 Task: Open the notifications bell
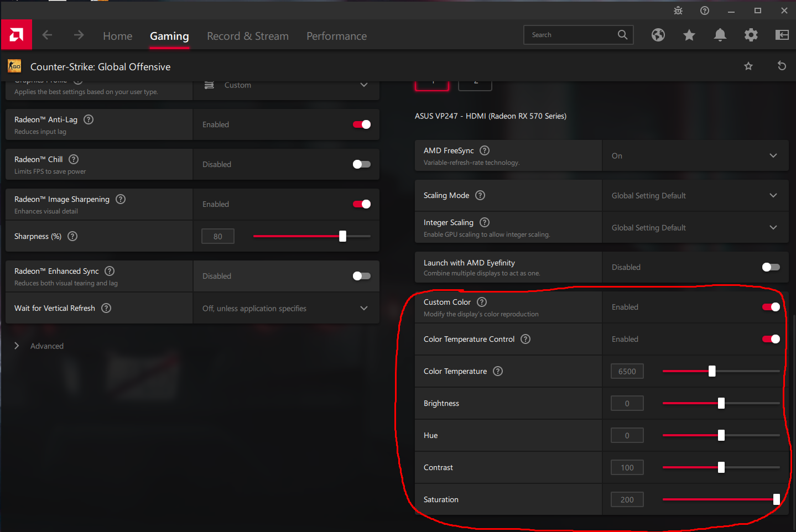click(x=720, y=35)
